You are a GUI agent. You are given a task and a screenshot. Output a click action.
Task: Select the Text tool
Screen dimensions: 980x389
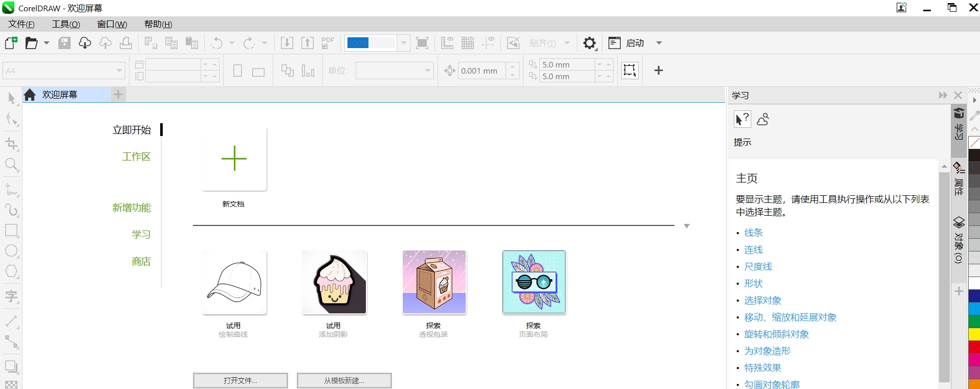tap(12, 296)
